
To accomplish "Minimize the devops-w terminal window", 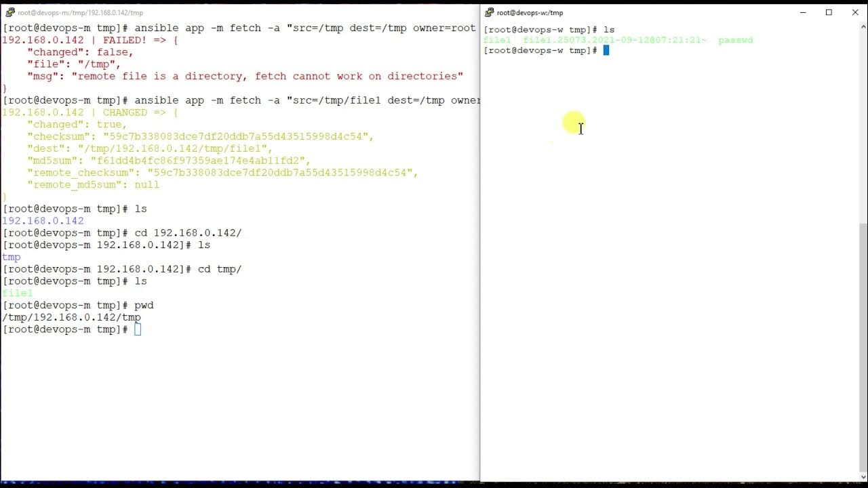I will click(x=803, y=12).
